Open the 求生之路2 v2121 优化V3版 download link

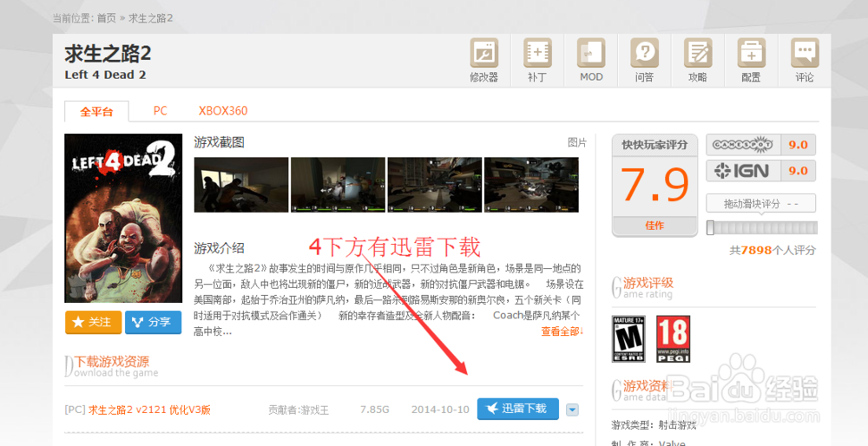(149, 410)
